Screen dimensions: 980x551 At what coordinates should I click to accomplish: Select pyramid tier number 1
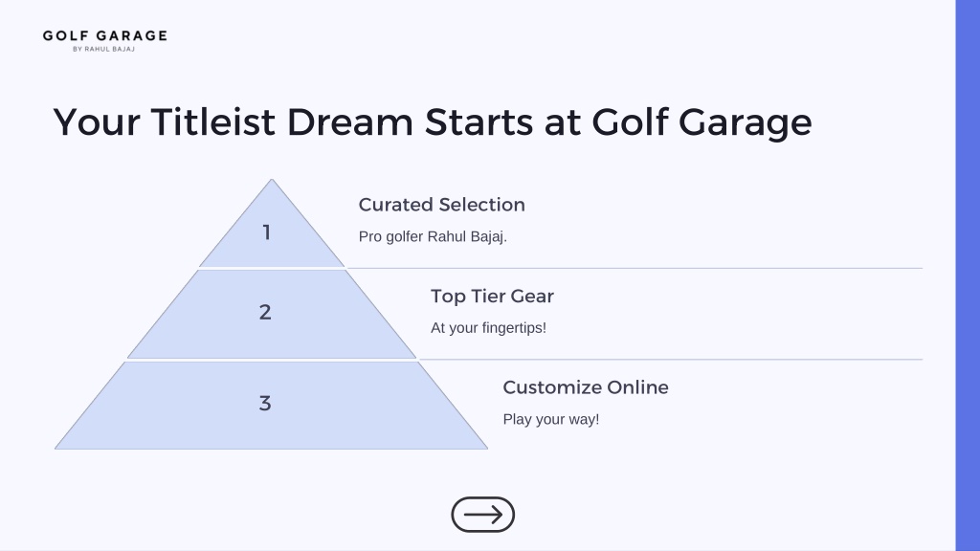(271, 232)
